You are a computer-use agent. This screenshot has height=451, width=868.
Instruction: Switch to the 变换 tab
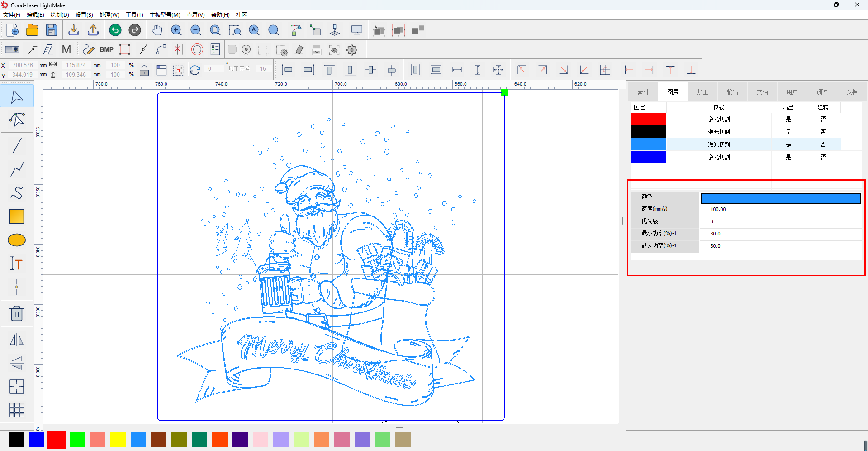(852, 92)
